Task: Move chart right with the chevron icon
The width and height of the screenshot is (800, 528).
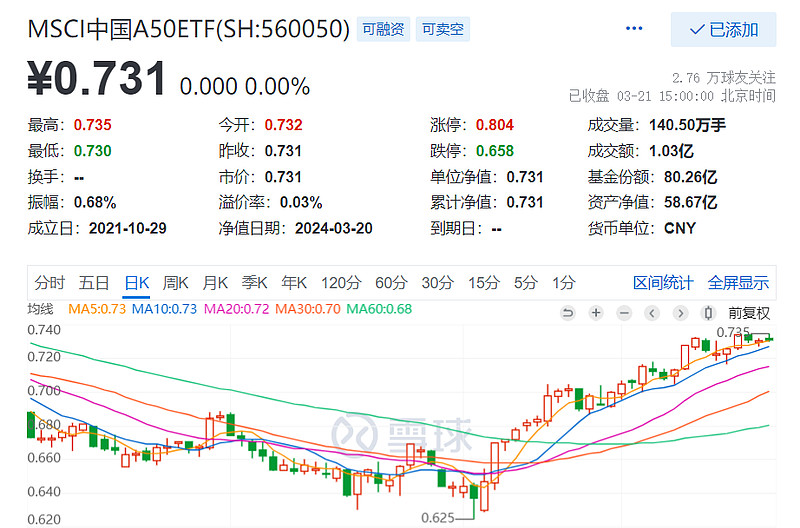Action: tap(680, 313)
